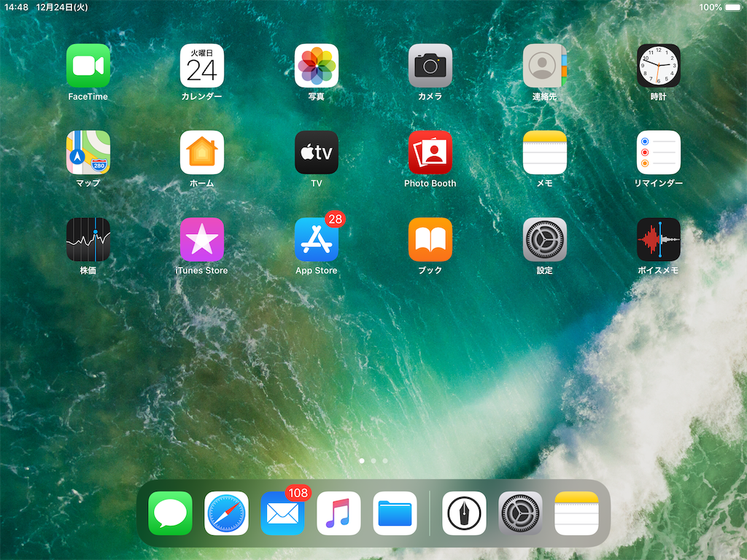747x560 pixels.
Task: Open the Camera app (カメラ)
Action: click(430, 66)
